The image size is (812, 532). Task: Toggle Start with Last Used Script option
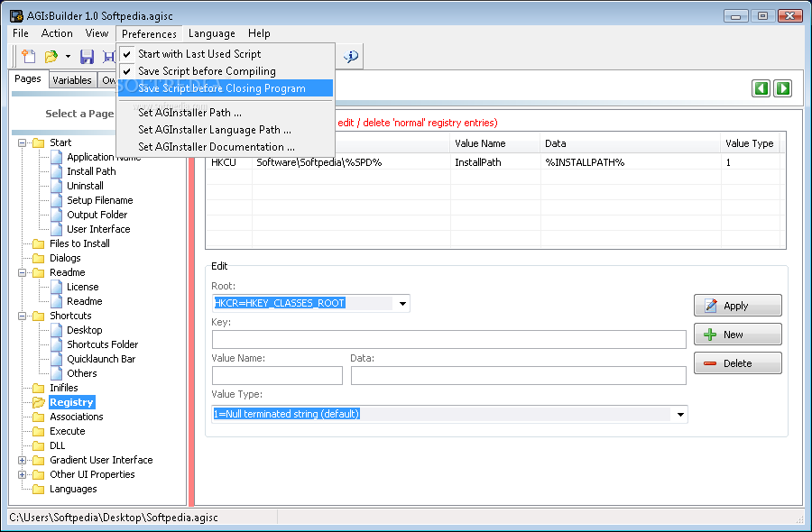(226, 54)
